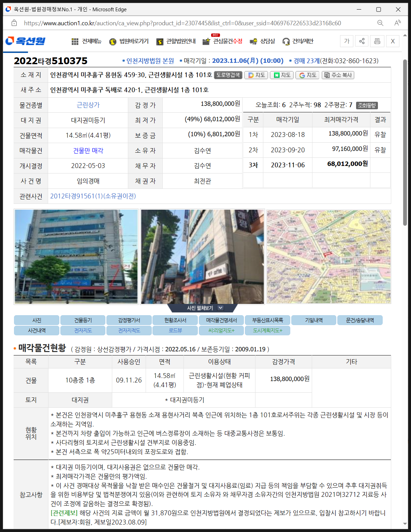
Task: Open the 기일내역 tab
Action: (313, 320)
